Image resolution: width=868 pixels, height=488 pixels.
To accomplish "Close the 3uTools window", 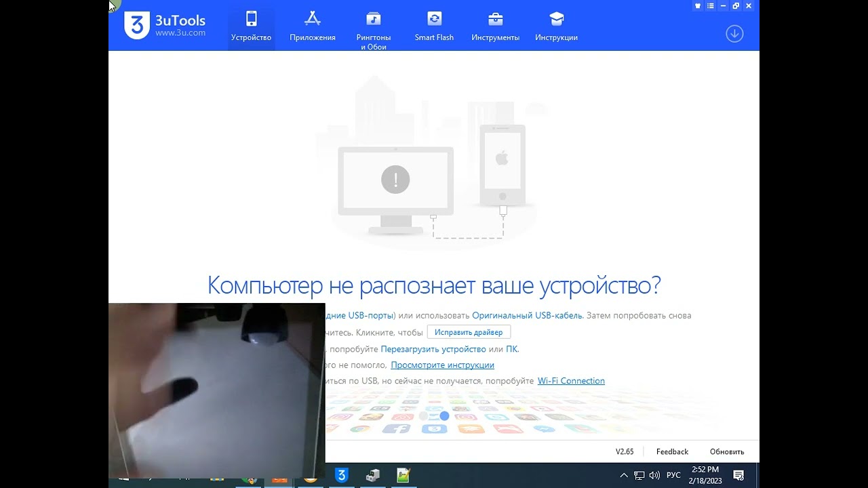I will pyautogui.click(x=749, y=6).
